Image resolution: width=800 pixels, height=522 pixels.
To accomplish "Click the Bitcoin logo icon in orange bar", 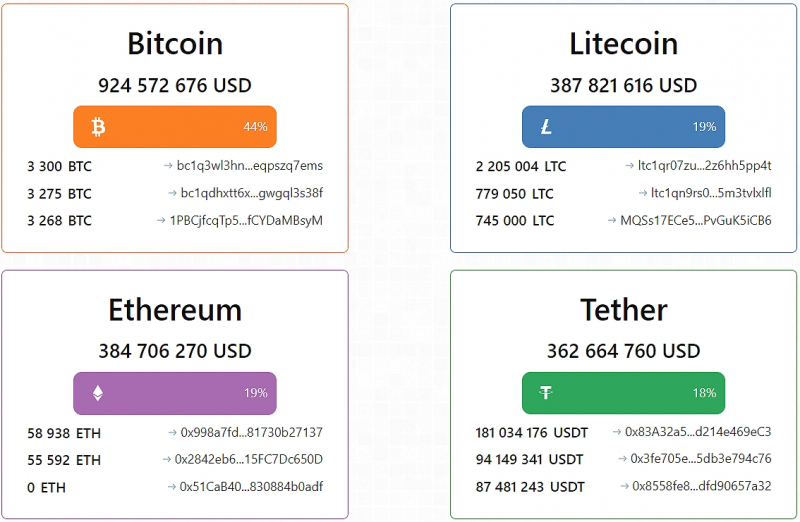I will click(98, 127).
